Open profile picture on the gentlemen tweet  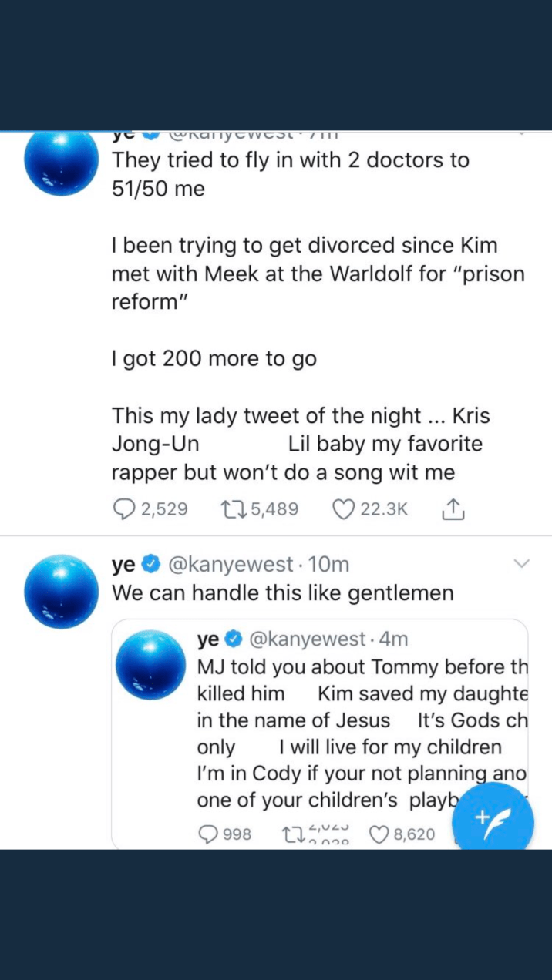point(62,590)
